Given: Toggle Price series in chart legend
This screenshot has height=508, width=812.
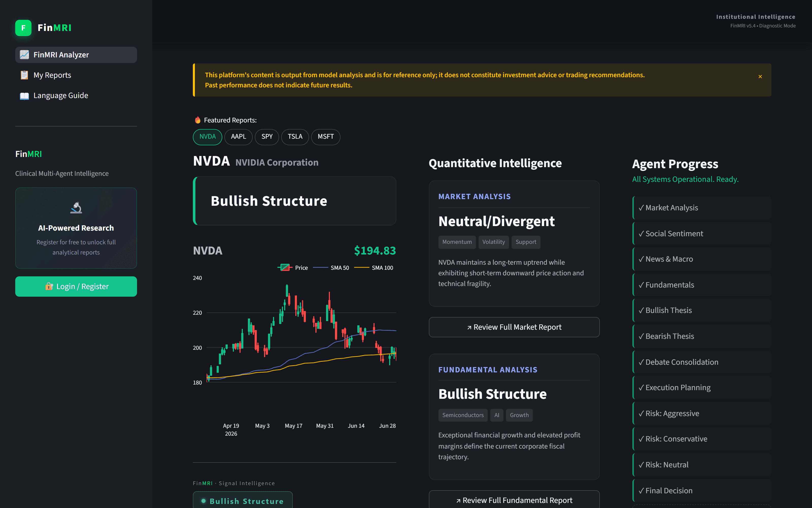Looking at the screenshot, I should [x=293, y=268].
